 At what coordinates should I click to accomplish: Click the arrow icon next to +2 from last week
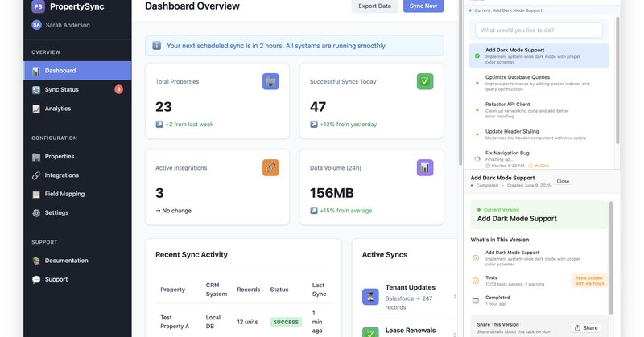click(159, 124)
